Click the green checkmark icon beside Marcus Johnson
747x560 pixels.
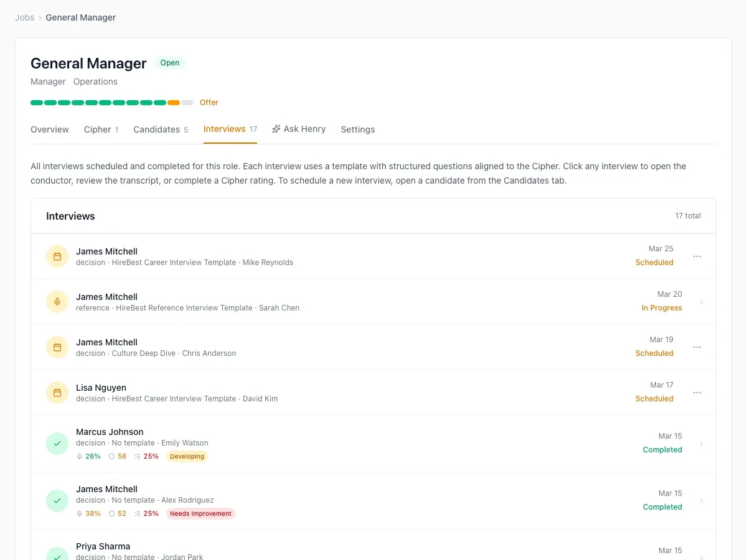tap(57, 444)
